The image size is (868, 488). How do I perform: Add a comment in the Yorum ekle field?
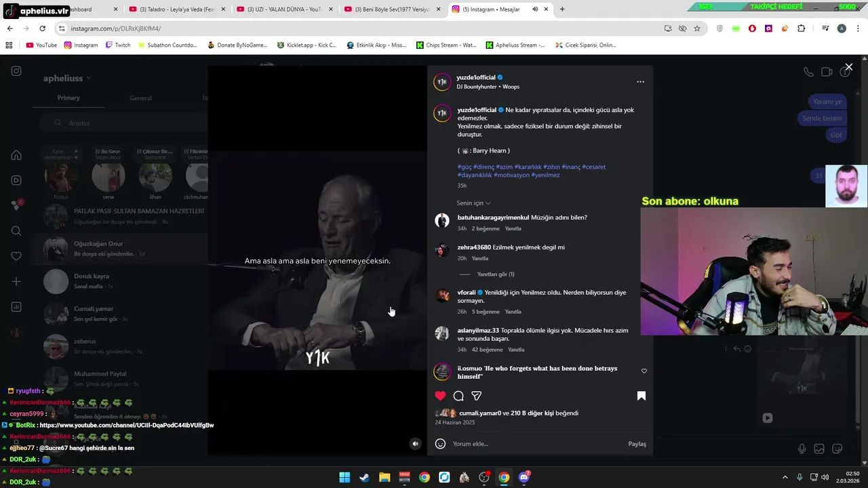pyautogui.click(x=536, y=444)
